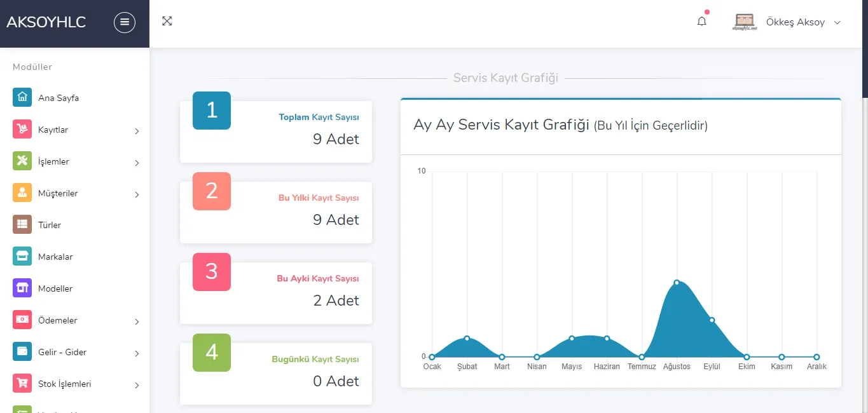Image resolution: width=868 pixels, height=413 pixels.
Task: Click the İşlemler tools icon
Action: point(22,161)
